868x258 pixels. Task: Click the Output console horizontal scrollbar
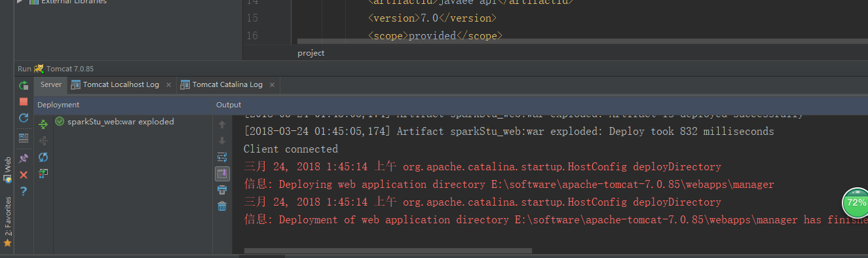(388, 250)
